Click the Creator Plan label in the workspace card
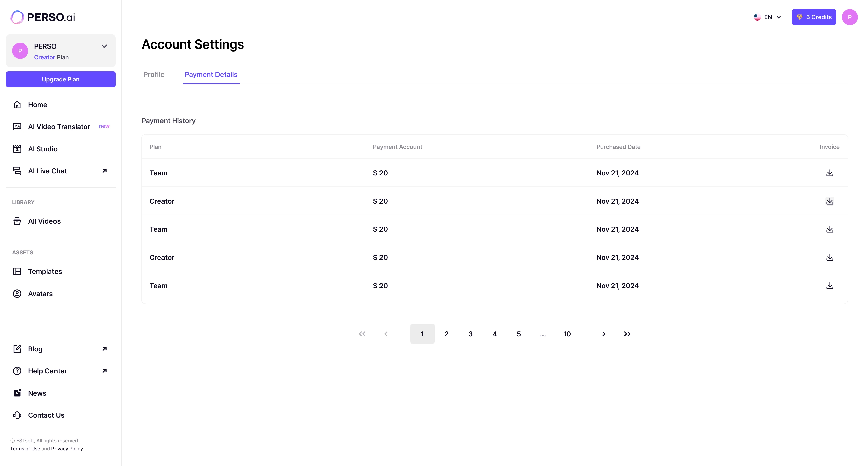The height and width of the screenshot is (472, 868). tap(51, 57)
